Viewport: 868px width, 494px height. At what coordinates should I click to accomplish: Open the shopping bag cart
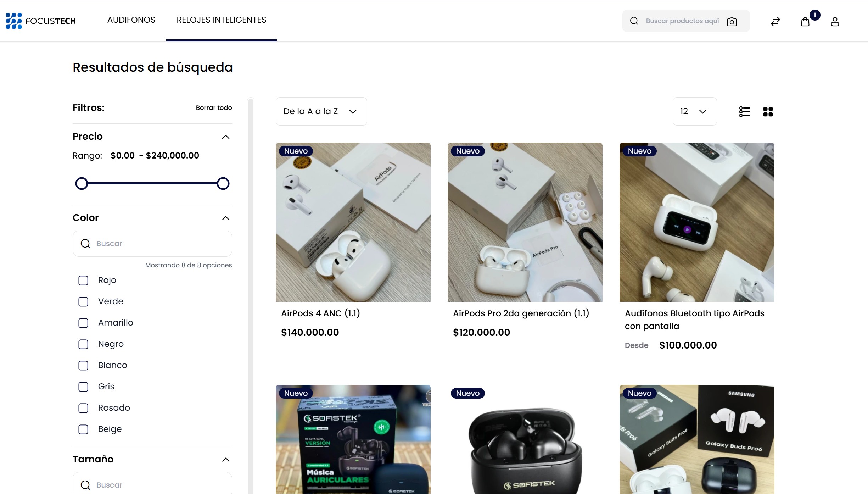point(805,22)
